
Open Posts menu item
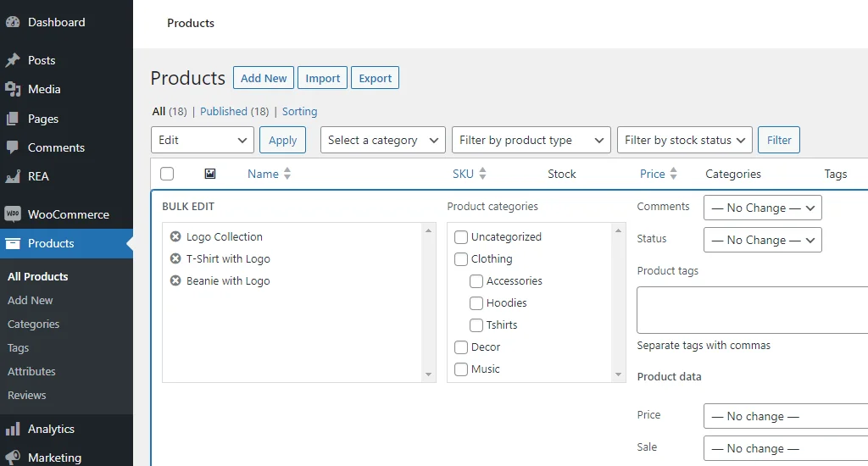coord(42,60)
